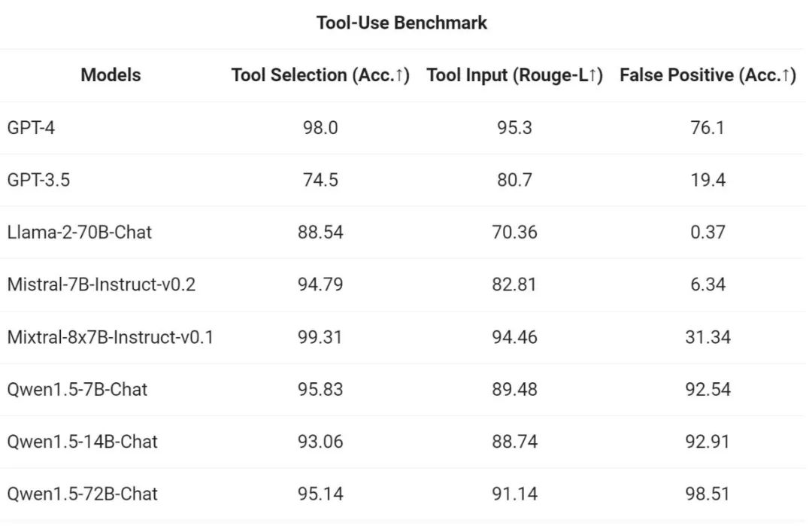
Task: Select Llama-2's False Positive value 0.37
Action: [707, 233]
